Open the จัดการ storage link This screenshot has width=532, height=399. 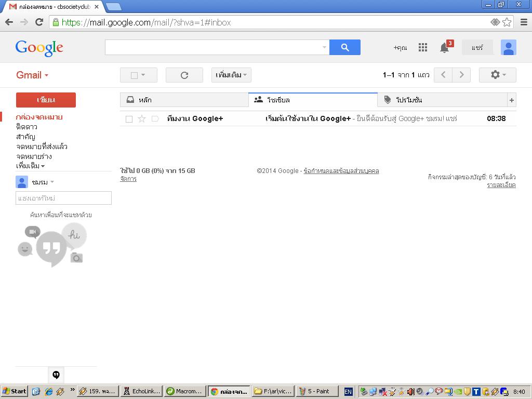(128, 179)
